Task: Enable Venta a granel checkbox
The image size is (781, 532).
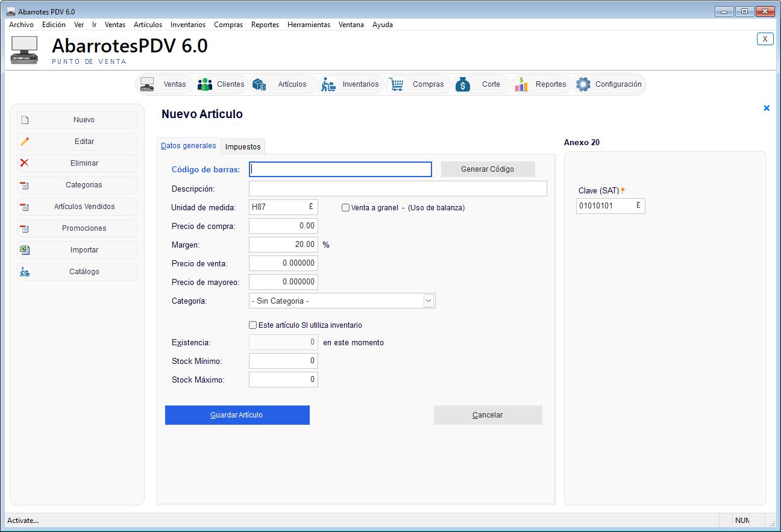Action: point(346,208)
